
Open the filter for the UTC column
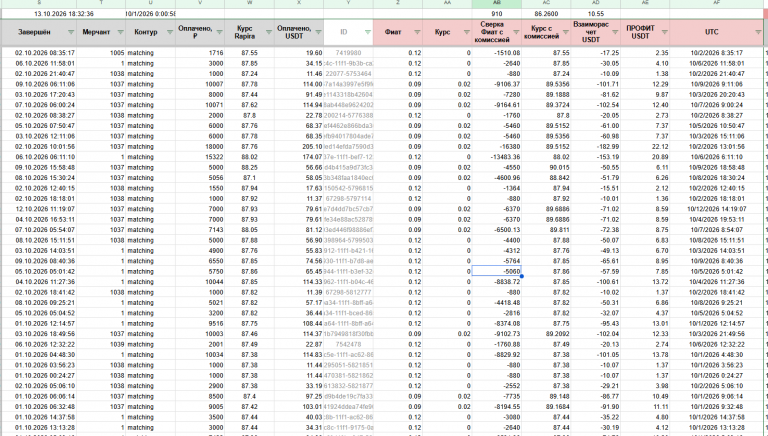coord(759,32)
